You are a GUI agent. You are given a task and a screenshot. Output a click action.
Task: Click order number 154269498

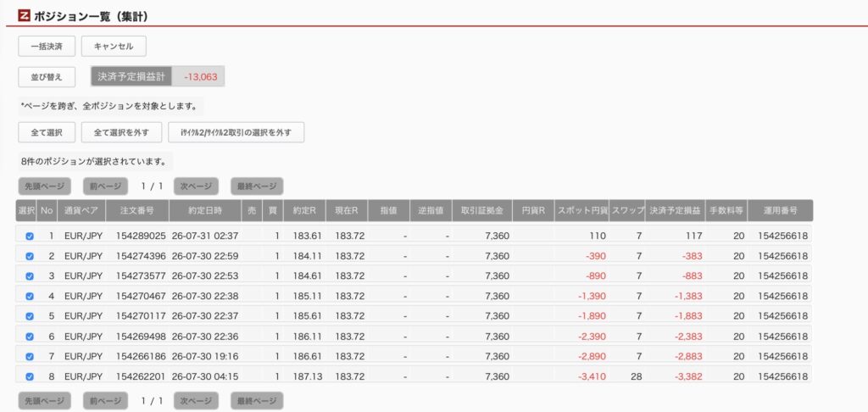pyautogui.click(x=142, y=337)
